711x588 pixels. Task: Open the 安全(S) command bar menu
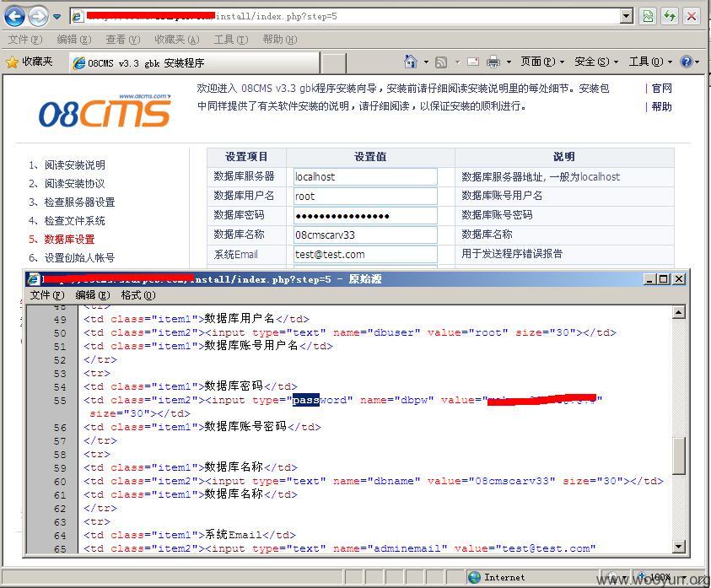596,62
